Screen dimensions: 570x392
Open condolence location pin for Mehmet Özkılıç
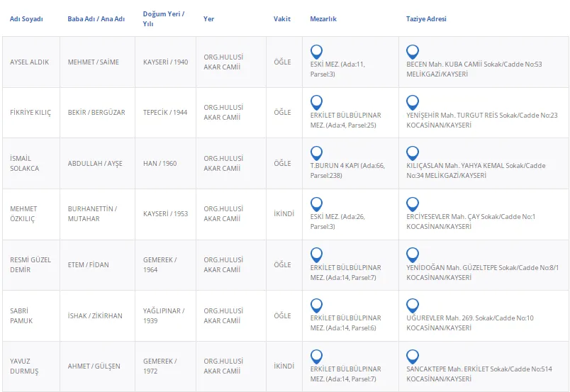pos(412,204)
